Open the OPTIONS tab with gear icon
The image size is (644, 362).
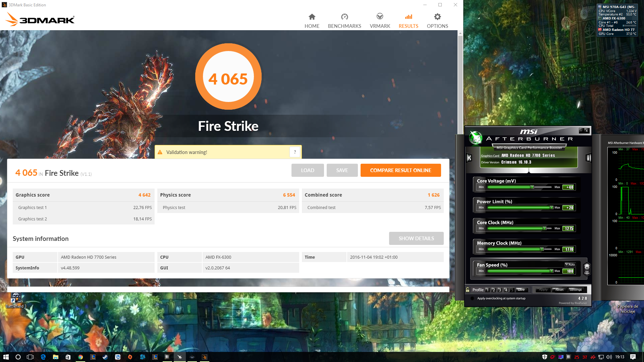437,21
